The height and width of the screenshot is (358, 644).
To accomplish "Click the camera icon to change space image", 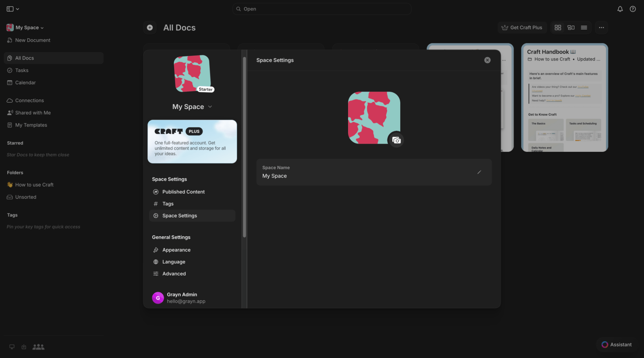I will pos(396,140).
